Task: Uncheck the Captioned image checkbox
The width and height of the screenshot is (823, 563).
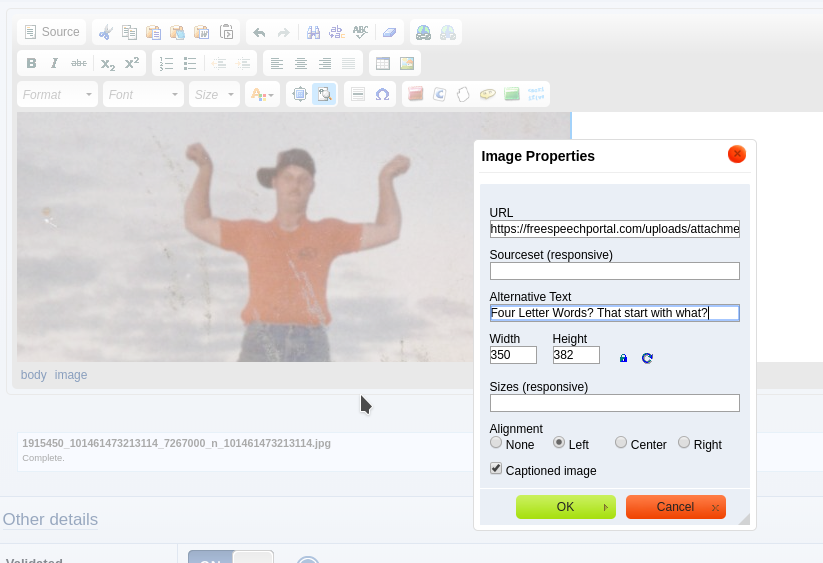Action: [x=496, y=469]
